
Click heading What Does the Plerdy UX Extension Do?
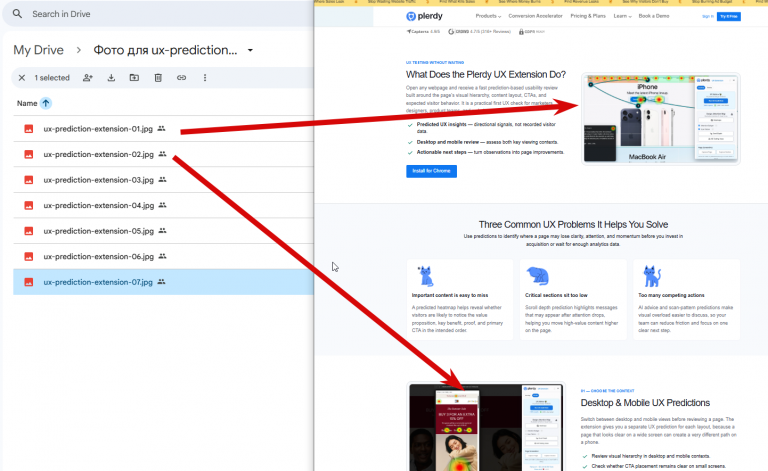[485, 74]
